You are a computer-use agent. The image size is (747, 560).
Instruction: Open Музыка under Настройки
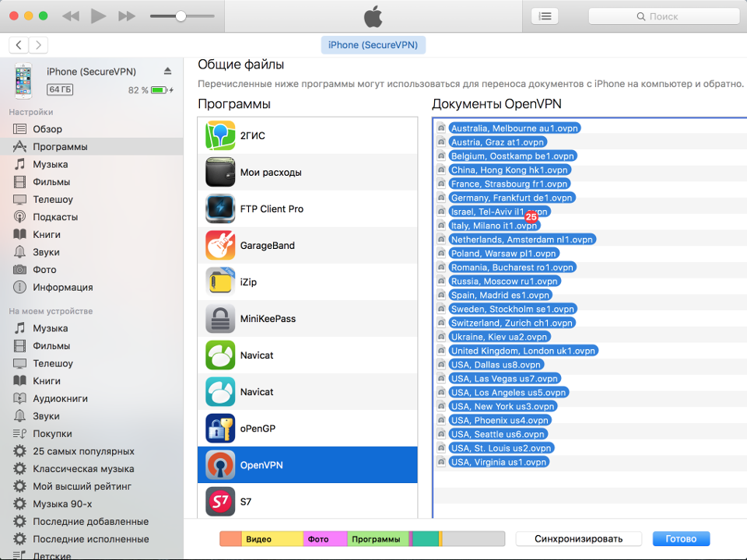coord(92,164)
